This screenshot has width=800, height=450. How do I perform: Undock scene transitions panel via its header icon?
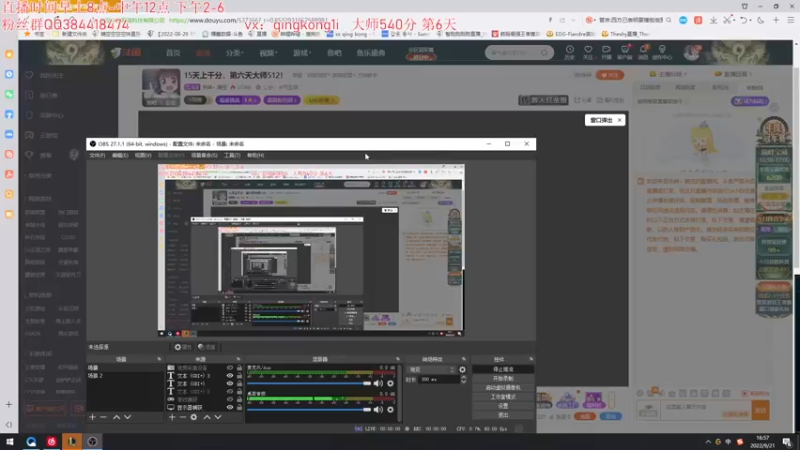[x=464, y=359]
